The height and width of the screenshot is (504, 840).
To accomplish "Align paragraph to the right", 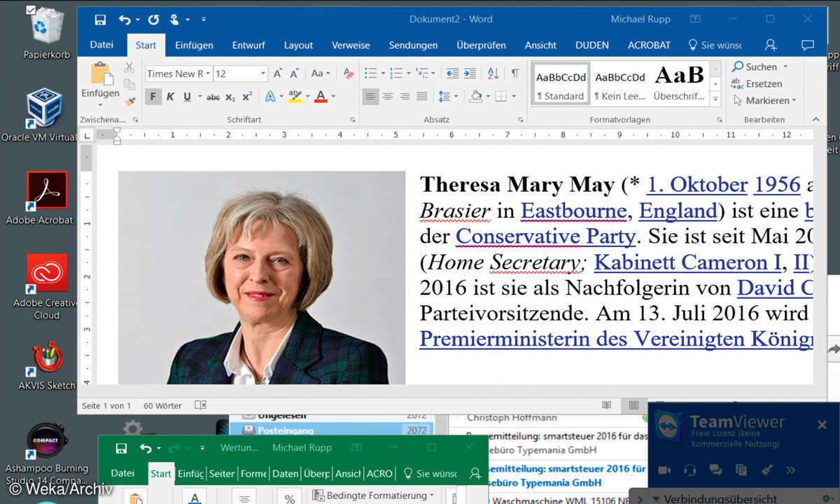I will [x=405, y=97].
